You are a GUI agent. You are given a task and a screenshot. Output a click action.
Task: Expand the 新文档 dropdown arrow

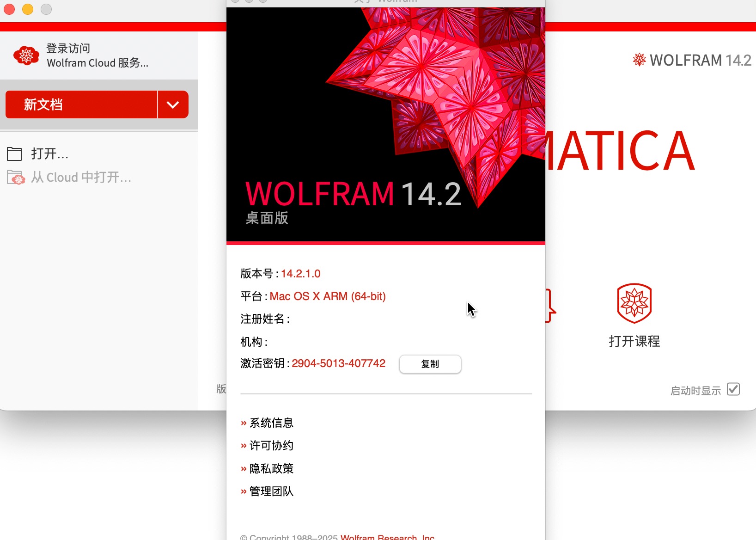click(173, 104)
